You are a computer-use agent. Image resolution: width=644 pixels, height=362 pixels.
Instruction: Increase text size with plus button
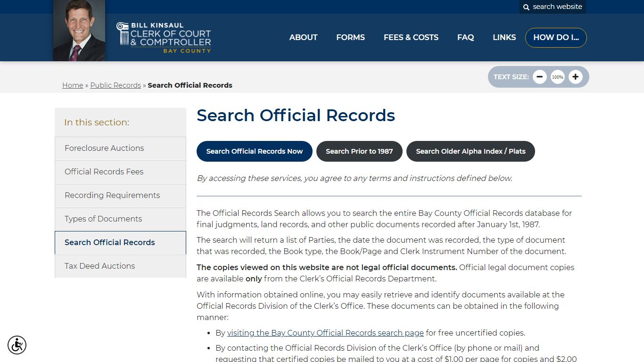pos(576,77)
